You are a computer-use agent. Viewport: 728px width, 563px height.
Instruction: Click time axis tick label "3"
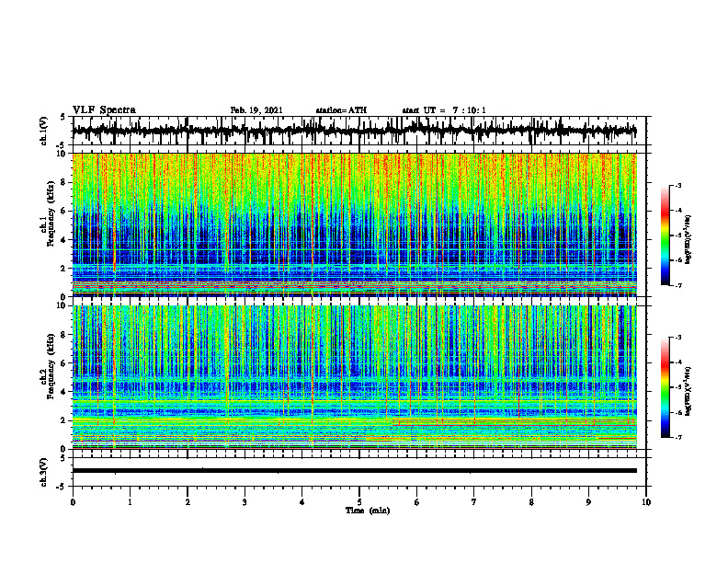coord(245,502)
